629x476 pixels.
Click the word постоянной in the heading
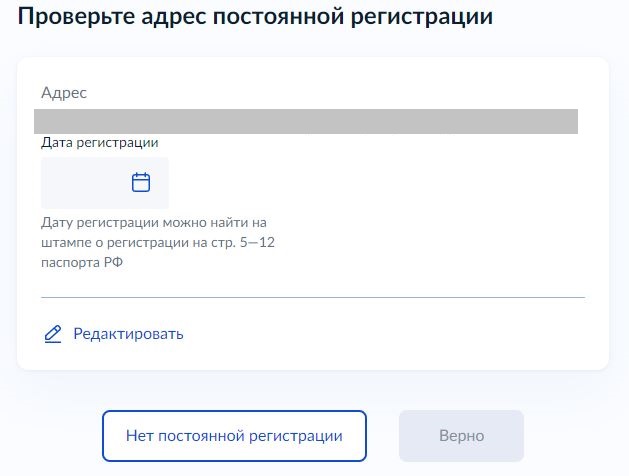click(x=278, y=18)
